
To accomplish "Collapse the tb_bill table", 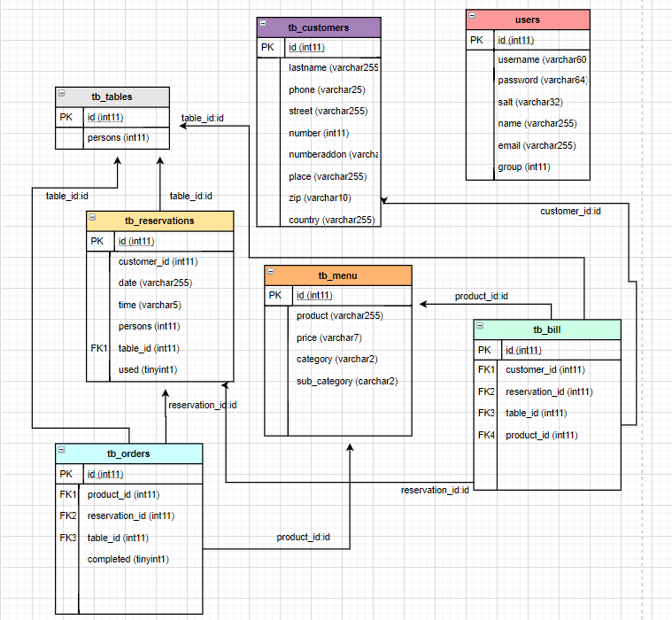I will click(x=480, y=326).
